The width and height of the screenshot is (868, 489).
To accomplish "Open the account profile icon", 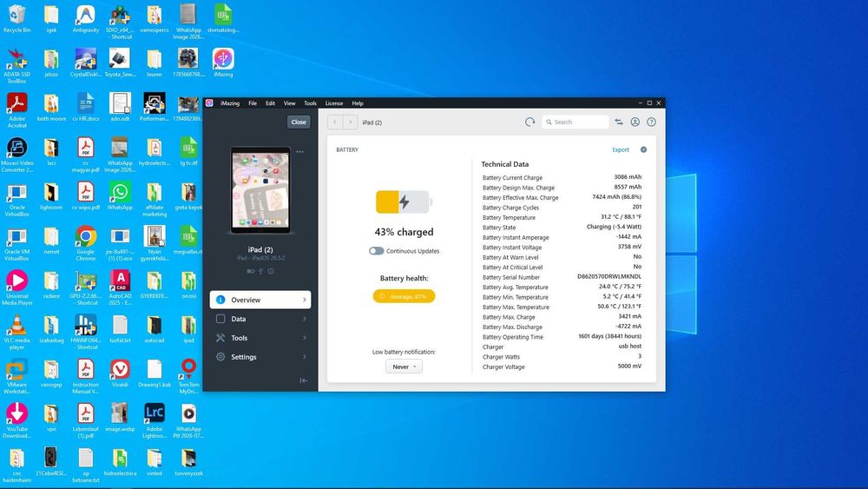I will 635,122.
